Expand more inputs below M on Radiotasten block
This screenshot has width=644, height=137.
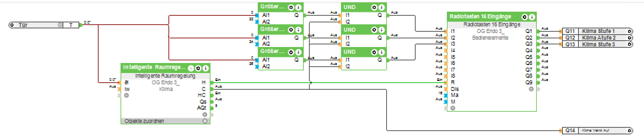(x=453, y=108)
